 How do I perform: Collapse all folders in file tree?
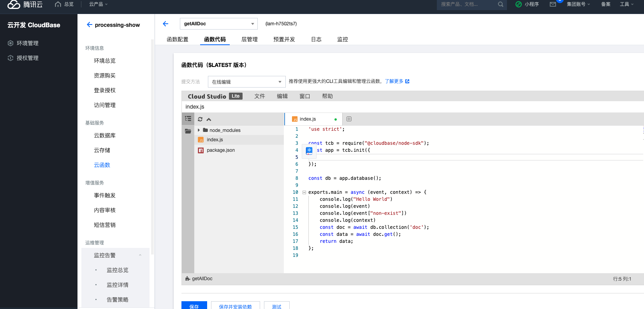pos(209,119)
